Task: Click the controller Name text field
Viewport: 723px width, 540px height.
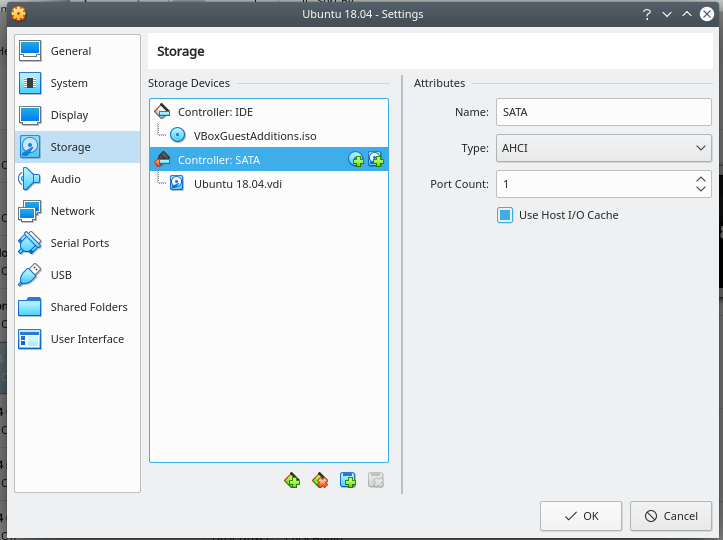Action: pos(603,113)
